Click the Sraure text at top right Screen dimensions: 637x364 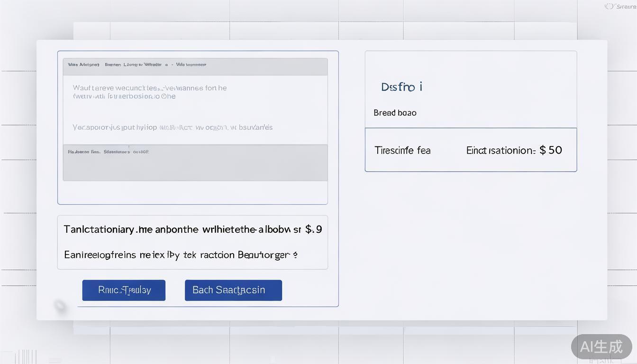click(627, 6)
